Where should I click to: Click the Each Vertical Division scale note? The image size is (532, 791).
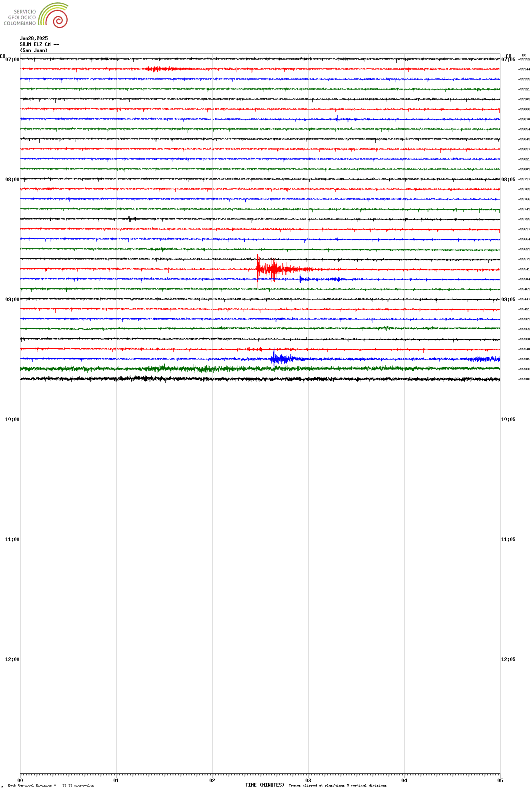51,785
